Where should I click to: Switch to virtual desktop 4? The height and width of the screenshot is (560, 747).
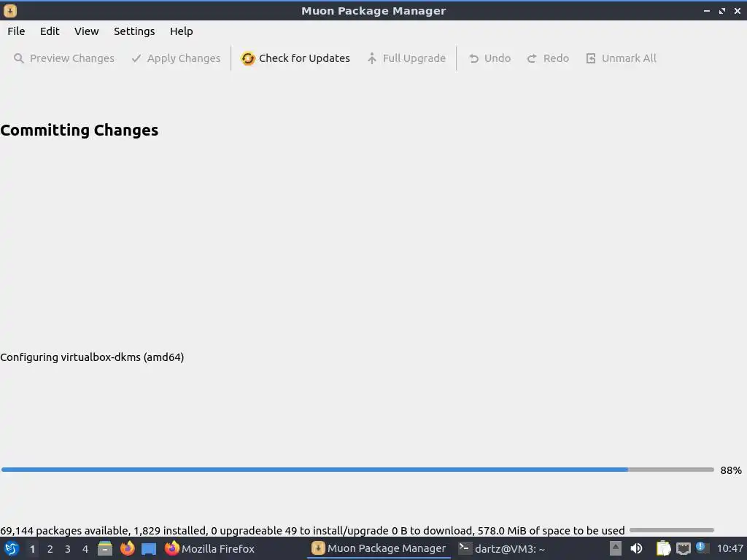[85, 549]
